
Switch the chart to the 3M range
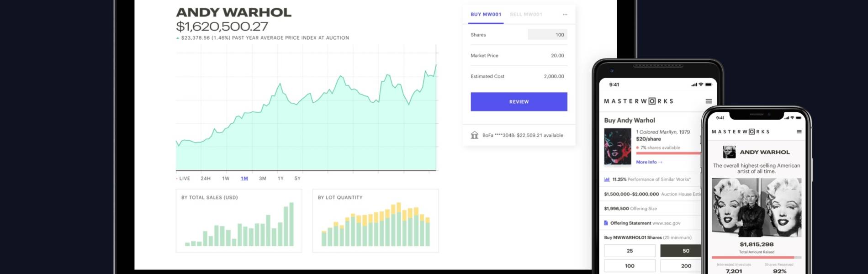[x=262, y=179]
